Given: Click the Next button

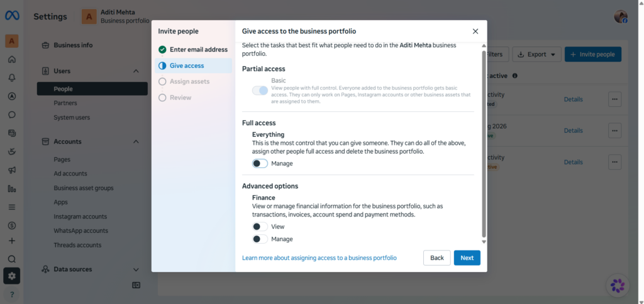Looking at the screenshot, I should (x=467, y=258).
